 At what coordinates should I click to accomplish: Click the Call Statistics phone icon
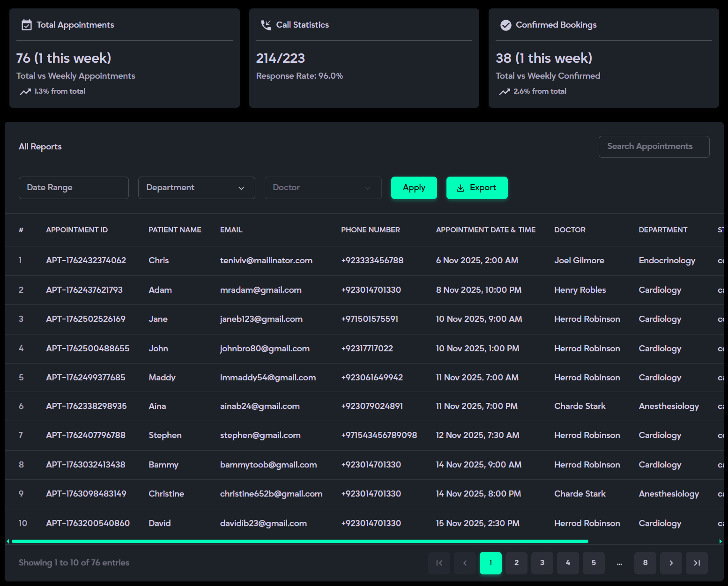[266, 25]
